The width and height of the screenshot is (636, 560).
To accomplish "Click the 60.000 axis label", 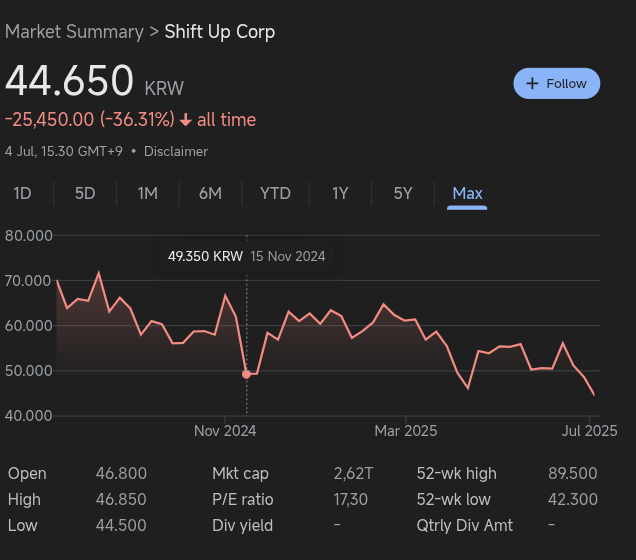I will pos(28,326).
